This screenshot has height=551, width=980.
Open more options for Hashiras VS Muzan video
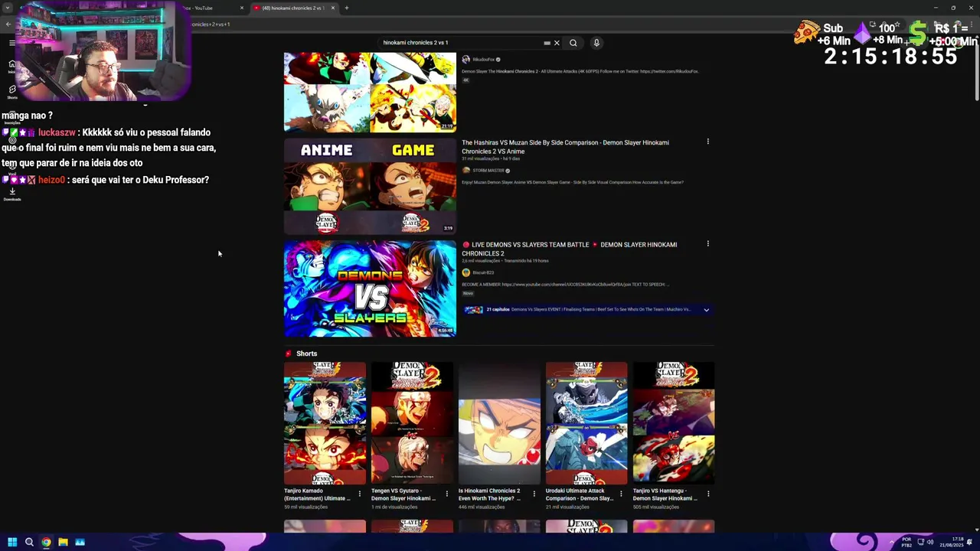tap(707, 142)
